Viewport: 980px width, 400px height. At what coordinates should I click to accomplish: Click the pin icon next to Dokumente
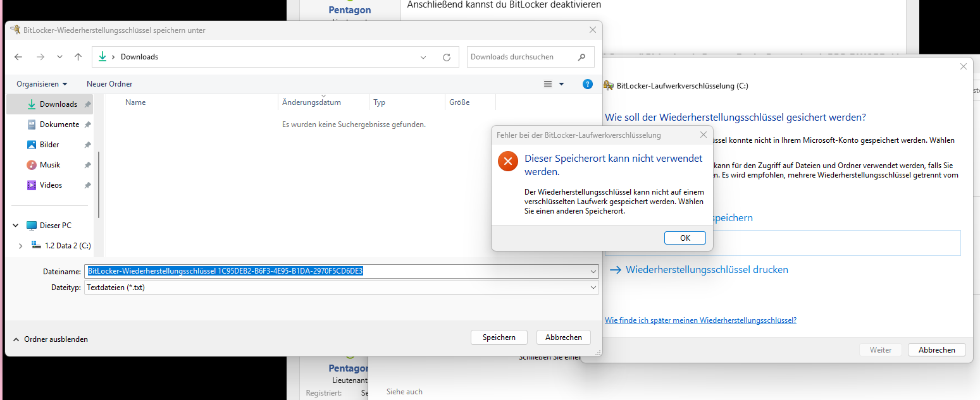[87, 124]
